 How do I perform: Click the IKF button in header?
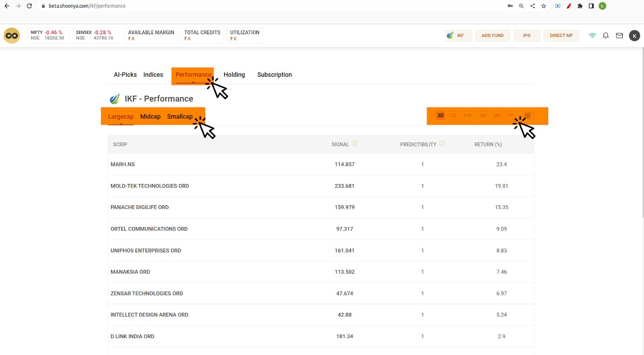(x=458, y=35)
